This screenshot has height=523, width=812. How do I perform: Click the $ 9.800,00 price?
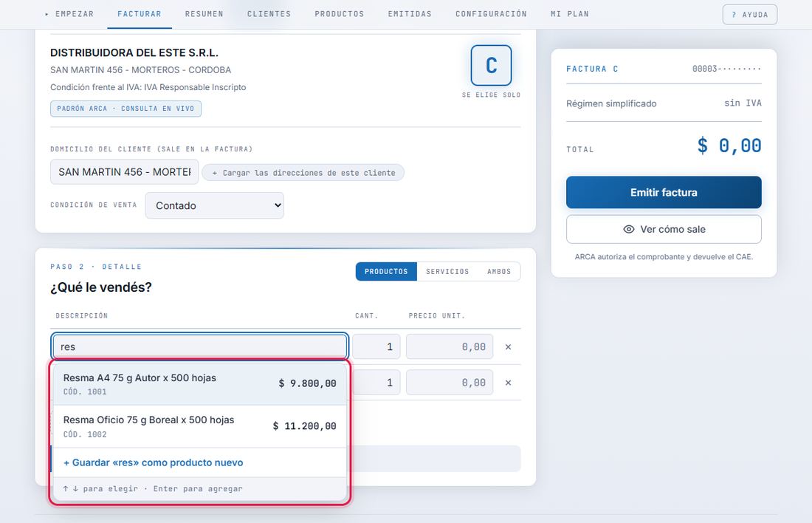[307, 383]
